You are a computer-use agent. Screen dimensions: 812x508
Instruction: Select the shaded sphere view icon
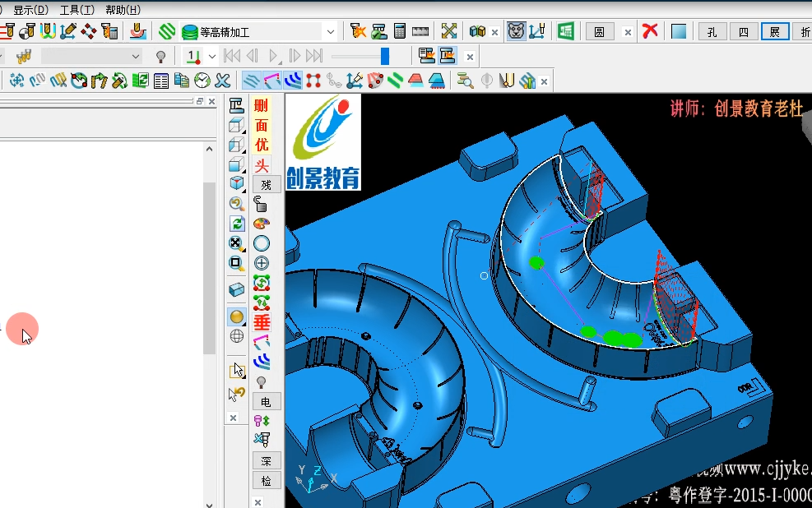tap(237, 316)
